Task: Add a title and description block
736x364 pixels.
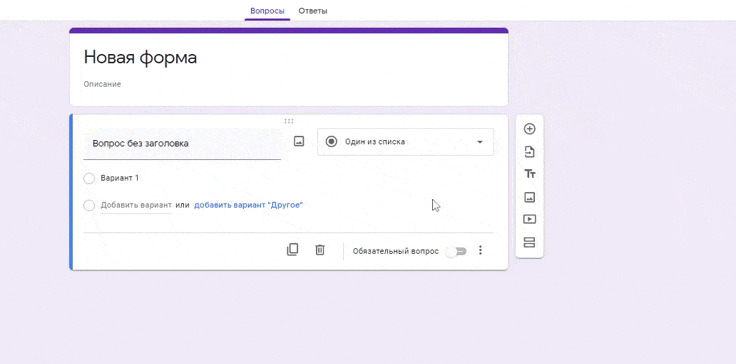Action: 529,174
